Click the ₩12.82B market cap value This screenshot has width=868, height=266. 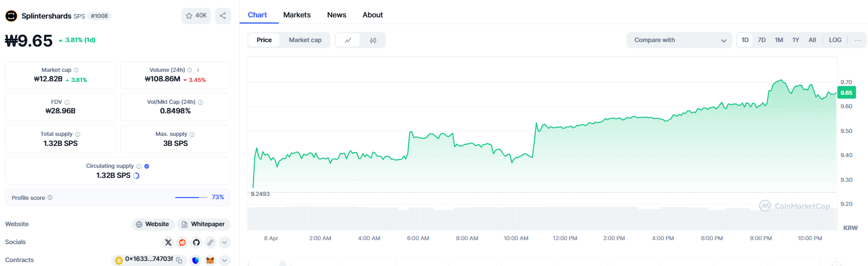[48, 79]
